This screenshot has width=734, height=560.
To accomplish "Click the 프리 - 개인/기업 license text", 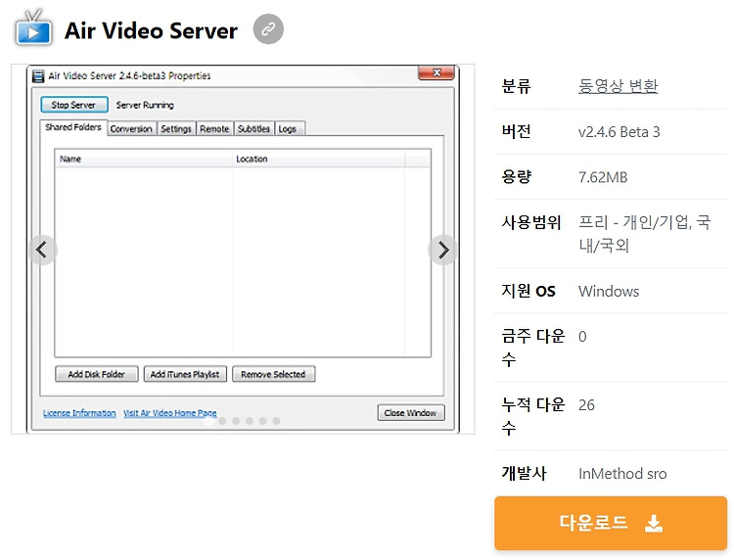I will pos(645,233).
